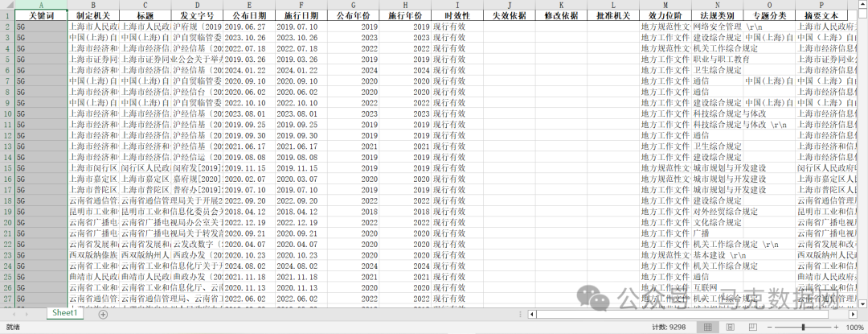Select column N header
Image resolution: width=868 pixels, height=334 pixels.
[718, 5]
